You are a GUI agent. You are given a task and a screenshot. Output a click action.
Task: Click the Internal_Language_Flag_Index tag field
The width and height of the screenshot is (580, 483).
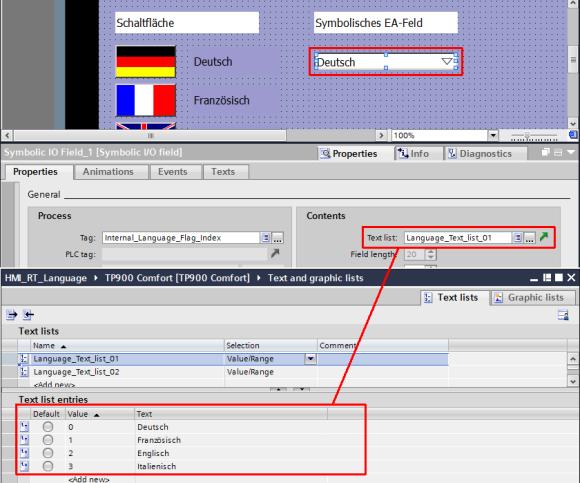point(181,238)
